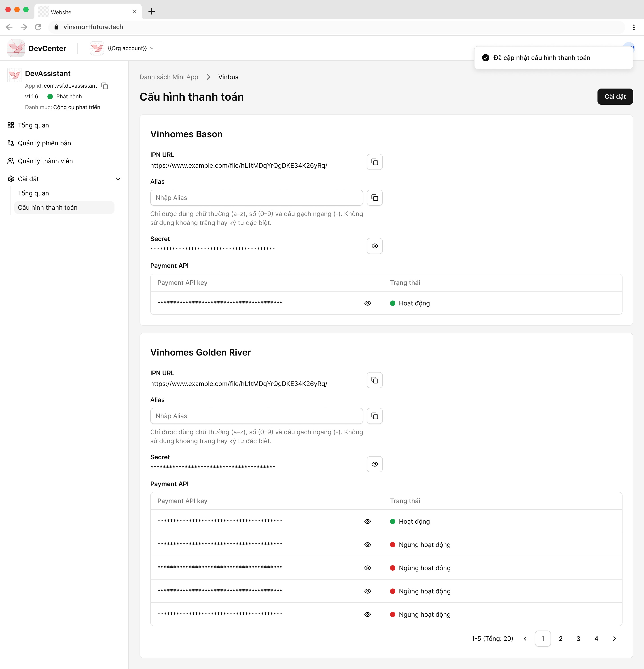Image resolution: width=644 pixels, height=669 pixels.
Task: Show the second Ngừng hoạt động API key
Action: [x=368, y=568]
